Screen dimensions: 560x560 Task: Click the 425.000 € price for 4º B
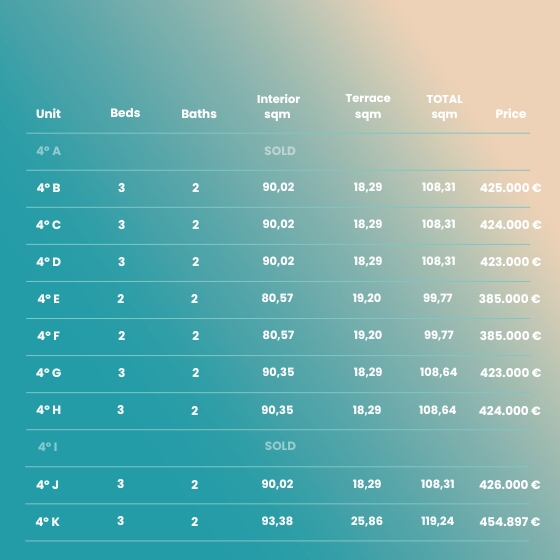tap(510, 188)
